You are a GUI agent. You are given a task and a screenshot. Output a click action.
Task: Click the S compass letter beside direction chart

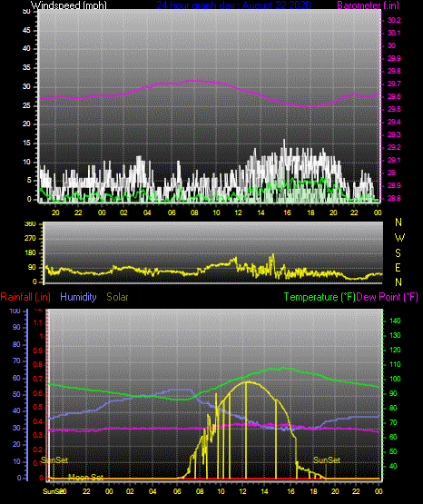[398, 253]
